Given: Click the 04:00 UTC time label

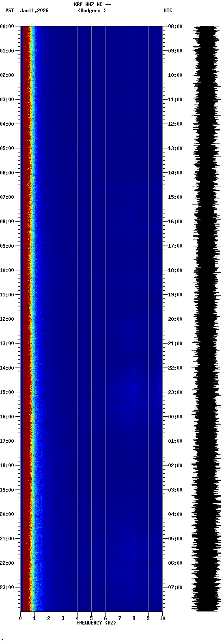Looking at the screenshot, I should click(x=175, y=514).
